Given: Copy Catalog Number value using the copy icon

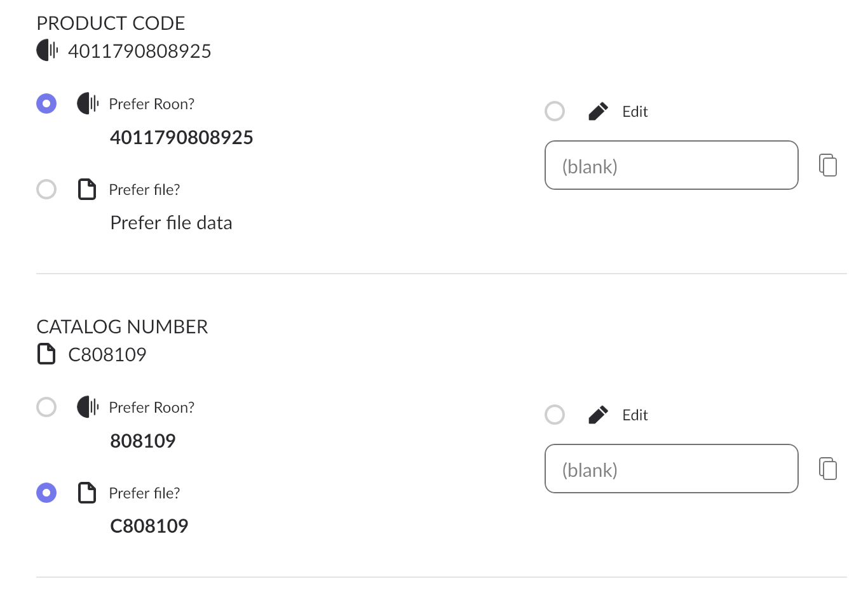Looking at the screenshot, I should pyautogui.click(x=828, y=469).
